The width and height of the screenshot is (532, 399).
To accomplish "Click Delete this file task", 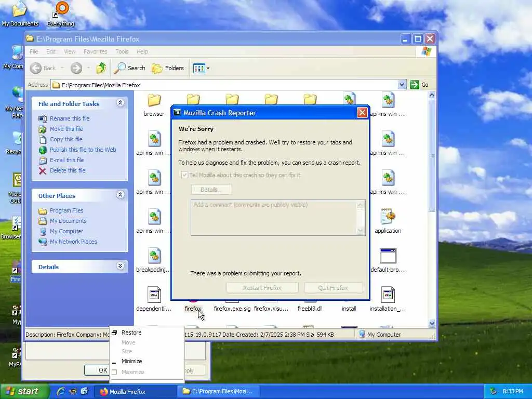I will 68,170.
